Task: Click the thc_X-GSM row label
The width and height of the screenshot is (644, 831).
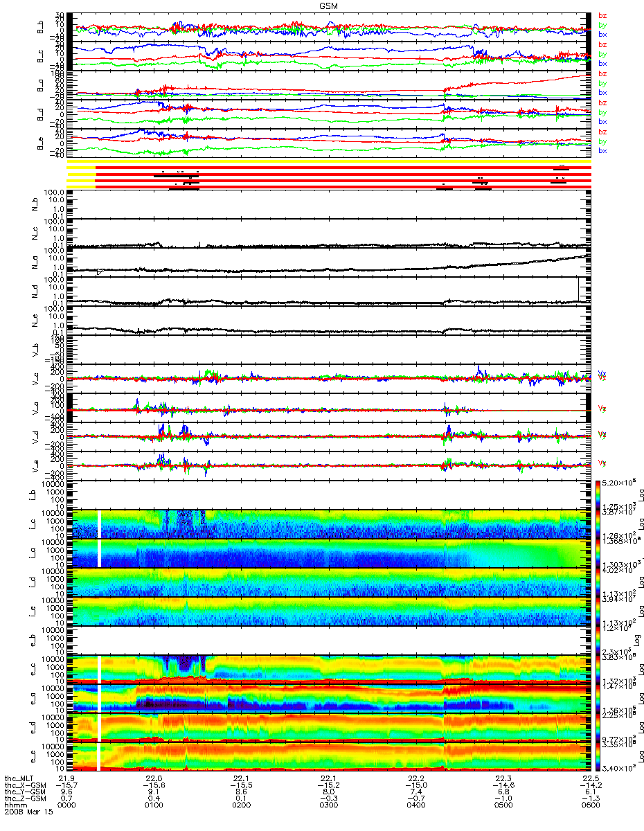Action: pyautogui.click(x=25, y=785)
